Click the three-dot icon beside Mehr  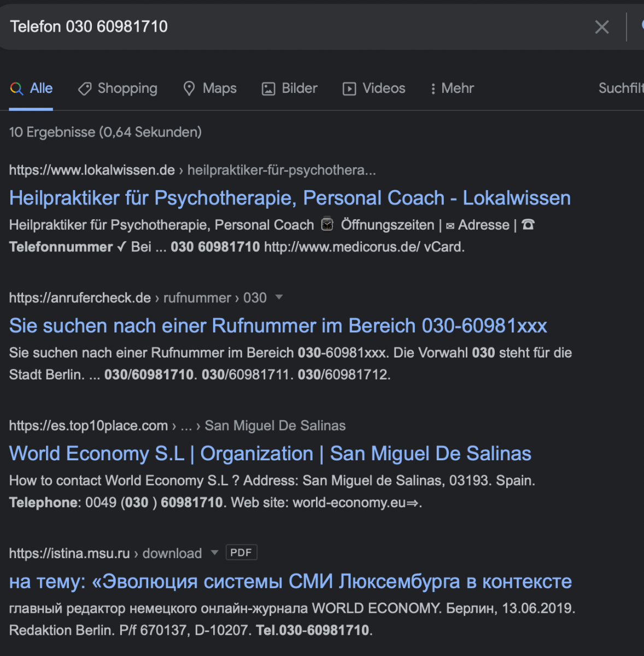(433, 89)
